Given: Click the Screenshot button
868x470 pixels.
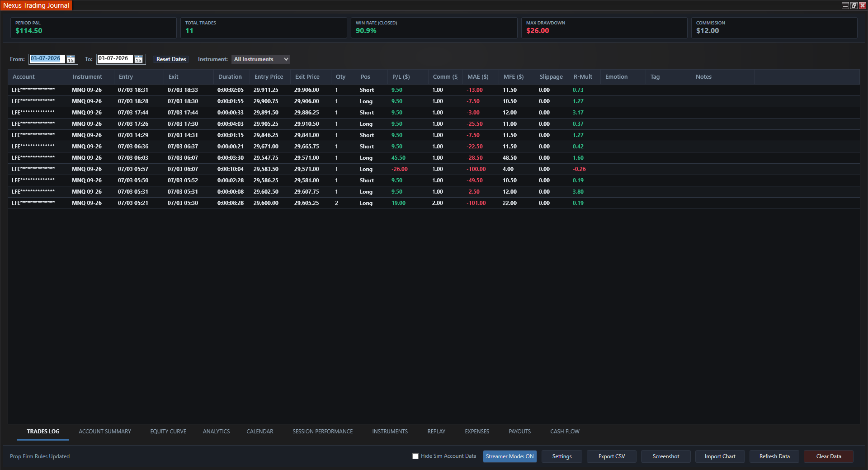Looking at the screenshot, I should coord(666,456).
